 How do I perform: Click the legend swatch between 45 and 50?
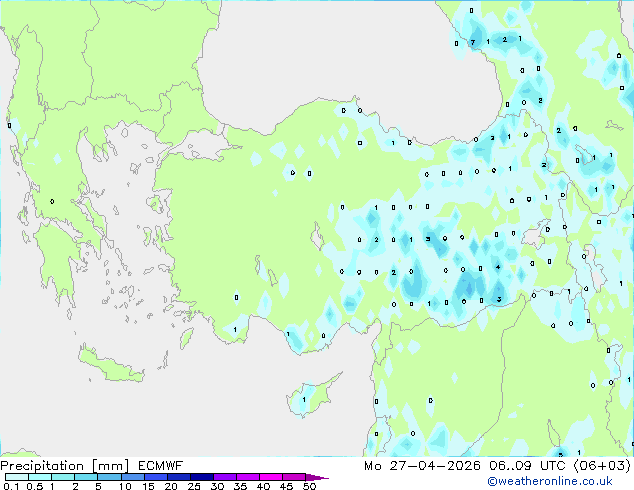[x=294, y=477]
